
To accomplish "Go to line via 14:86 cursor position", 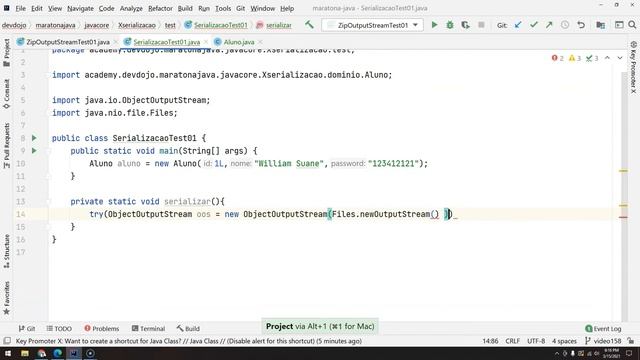I will click(x=490, y=341).
